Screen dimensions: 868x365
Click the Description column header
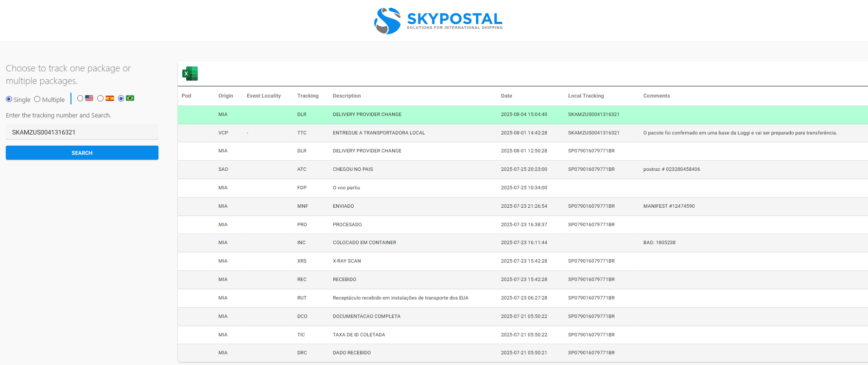[347, 96]
